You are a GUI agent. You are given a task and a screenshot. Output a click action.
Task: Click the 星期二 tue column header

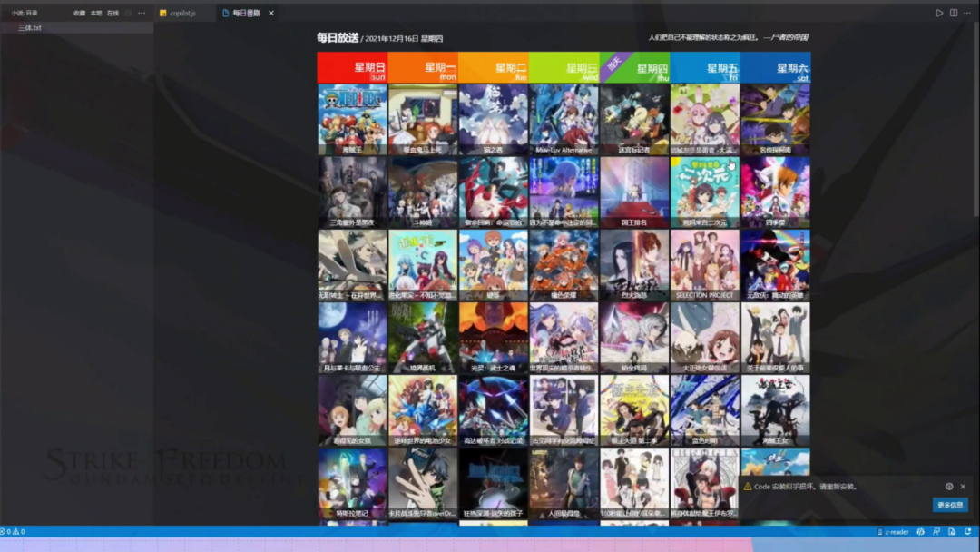pos(494,67)
